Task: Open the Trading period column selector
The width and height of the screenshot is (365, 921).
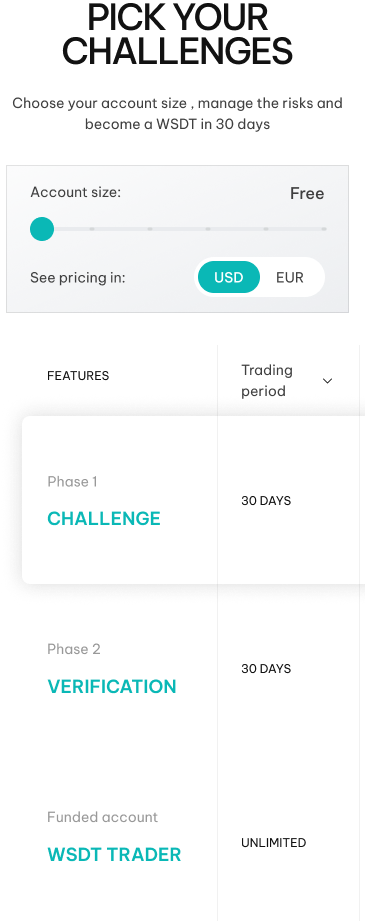Action: (287, 381)
